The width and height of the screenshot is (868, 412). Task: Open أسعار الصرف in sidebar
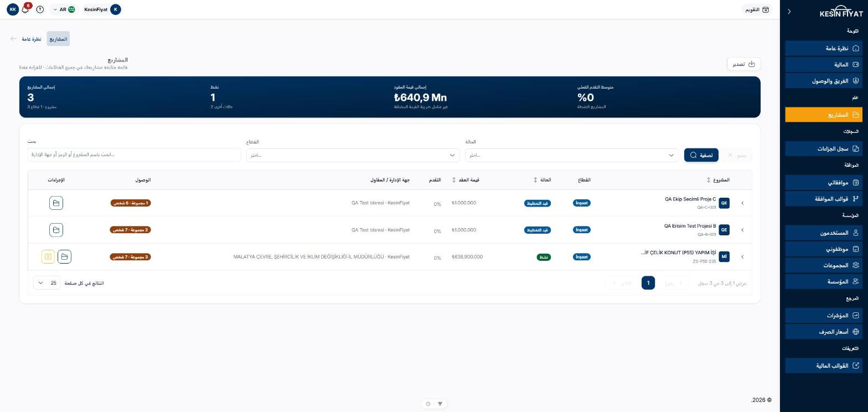[x=824, y=332]
